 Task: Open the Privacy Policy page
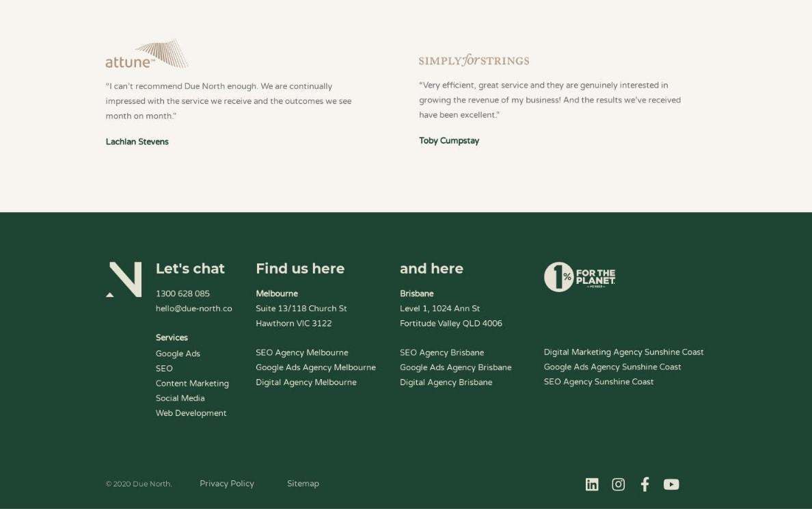[x=227, y=484]
